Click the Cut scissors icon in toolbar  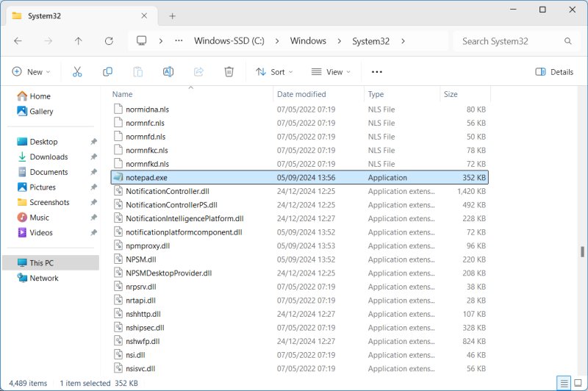(x=77, y=72)
